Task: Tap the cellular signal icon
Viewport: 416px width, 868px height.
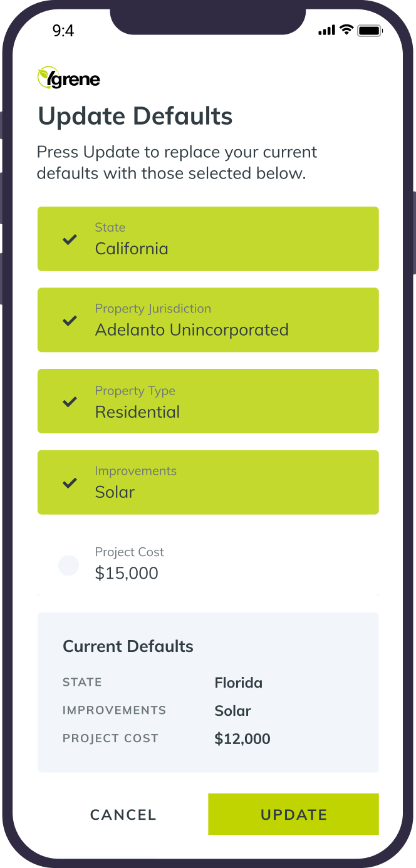Action: [x=326, y=31]
